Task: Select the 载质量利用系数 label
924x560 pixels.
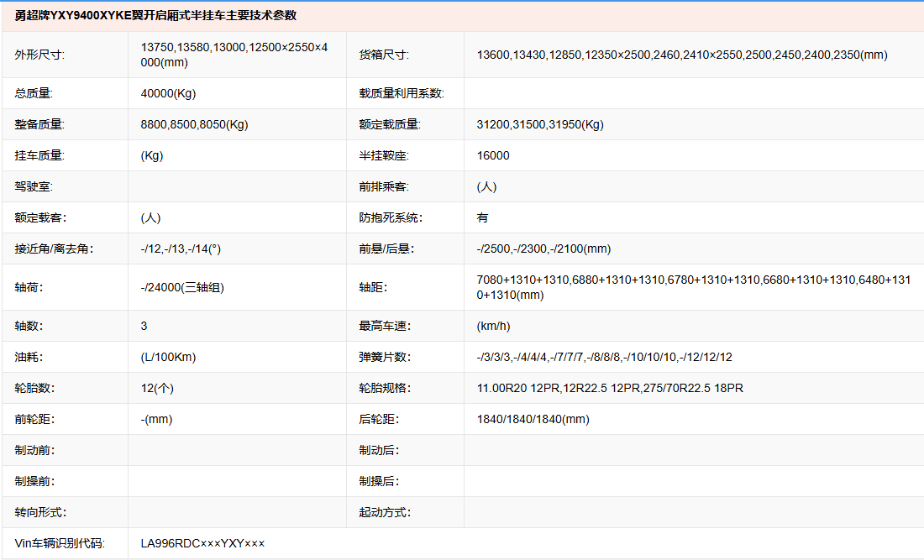Action: pos(402,94)
